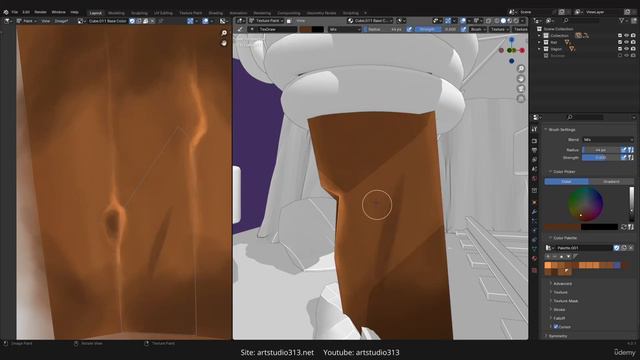Swap primary and secondary colors icon
Screen dimensions: 640x360
[x=624, y=227]
